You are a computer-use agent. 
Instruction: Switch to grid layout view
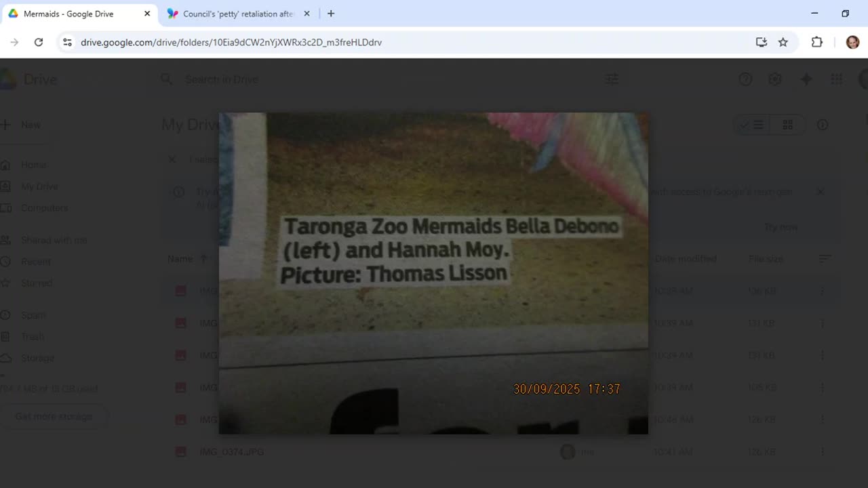pyautogui.click(x=787, y=125)
